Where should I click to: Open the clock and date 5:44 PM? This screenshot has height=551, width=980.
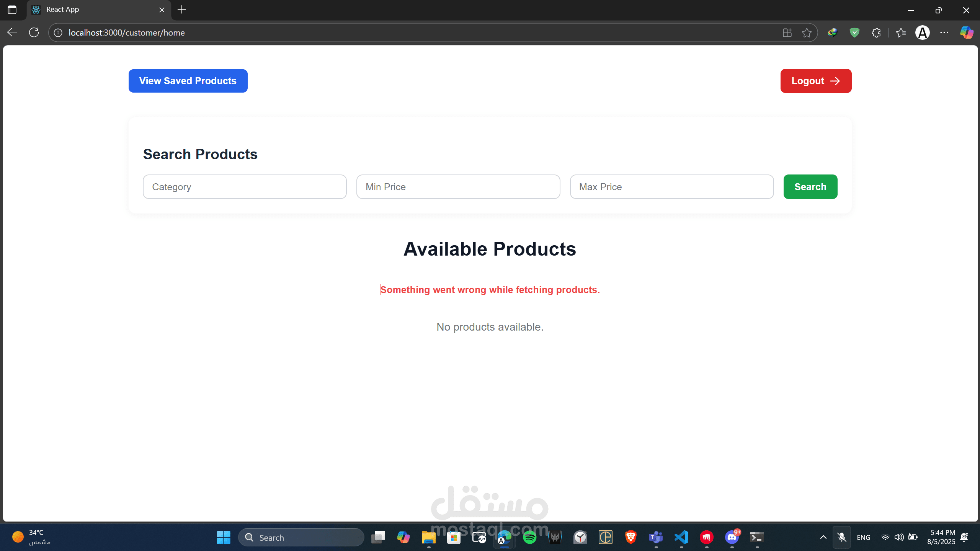click(x=941, y=537)
